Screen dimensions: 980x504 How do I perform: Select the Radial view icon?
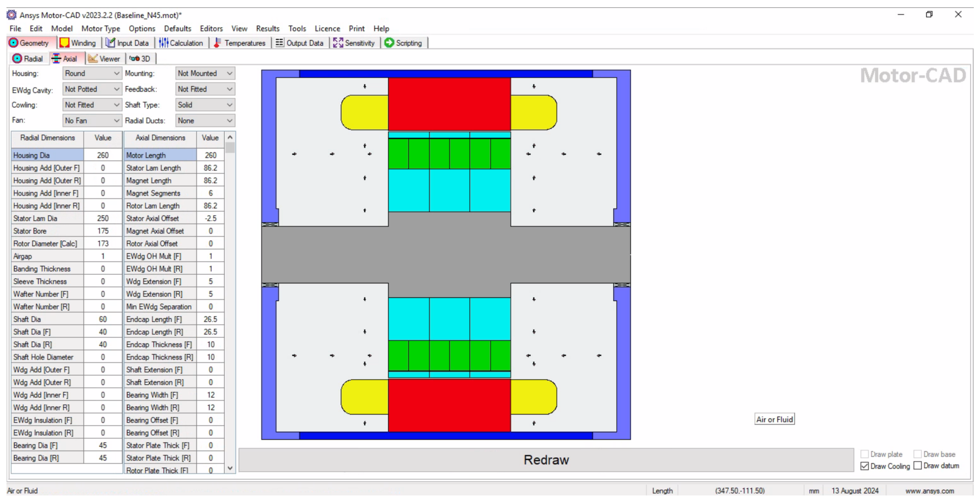tap(17, 58)
